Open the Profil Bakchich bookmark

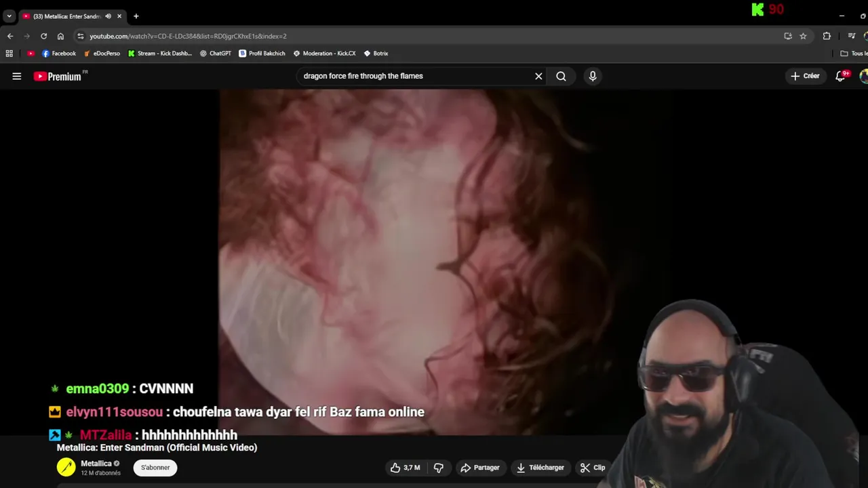click(x=262, y=54)
